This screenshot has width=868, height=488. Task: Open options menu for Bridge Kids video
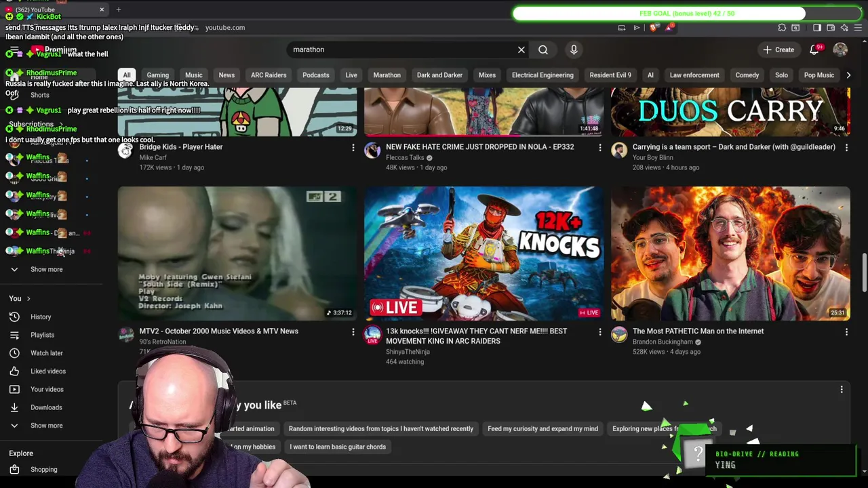point(353,147)
